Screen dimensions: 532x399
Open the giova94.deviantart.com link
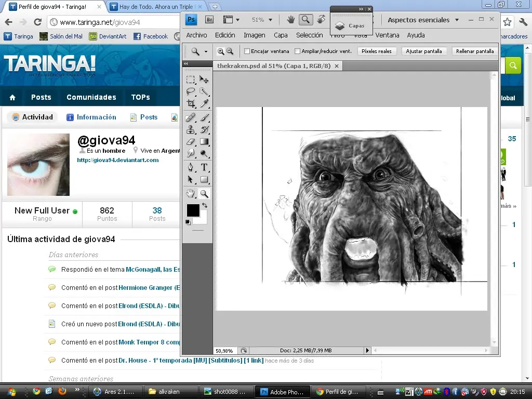[118, 160]
